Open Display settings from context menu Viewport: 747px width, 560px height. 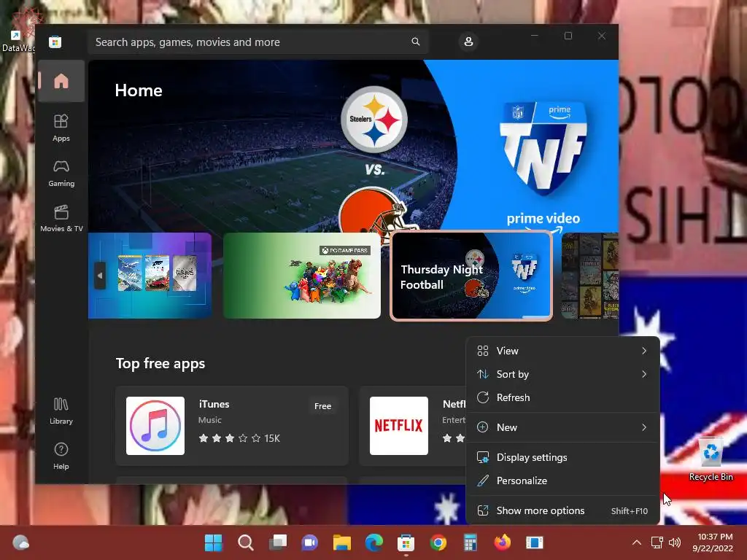point(562,457)
